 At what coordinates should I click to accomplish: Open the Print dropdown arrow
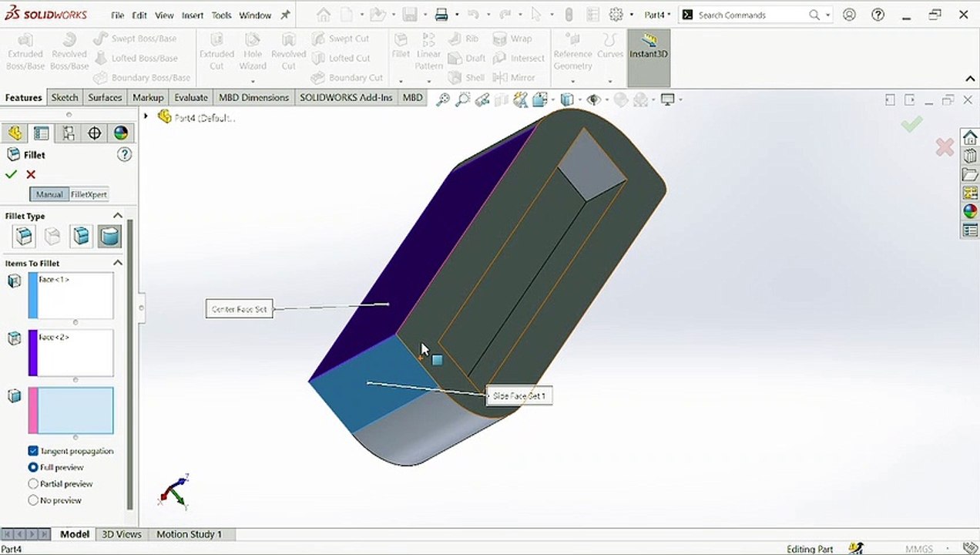pyautogui.click(x=456, y=15)
